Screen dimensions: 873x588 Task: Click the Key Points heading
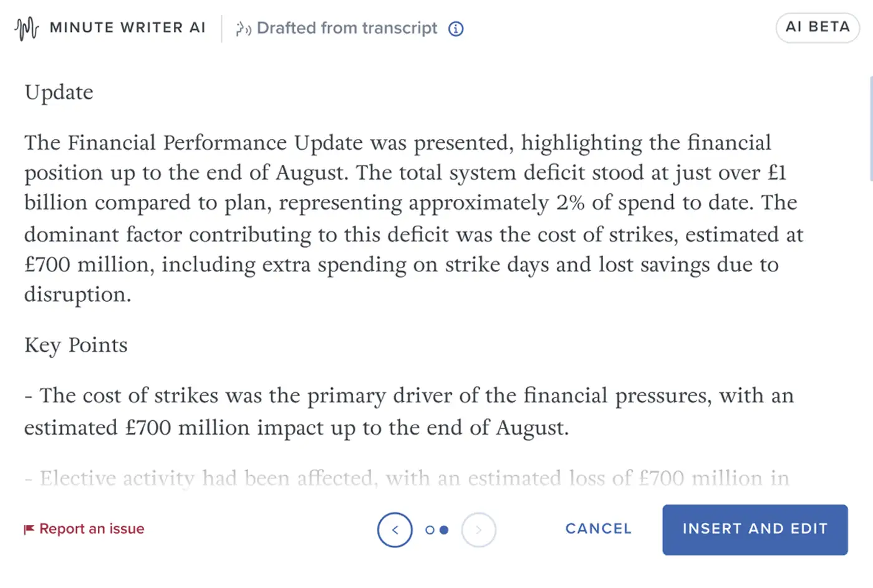point(76,345)
